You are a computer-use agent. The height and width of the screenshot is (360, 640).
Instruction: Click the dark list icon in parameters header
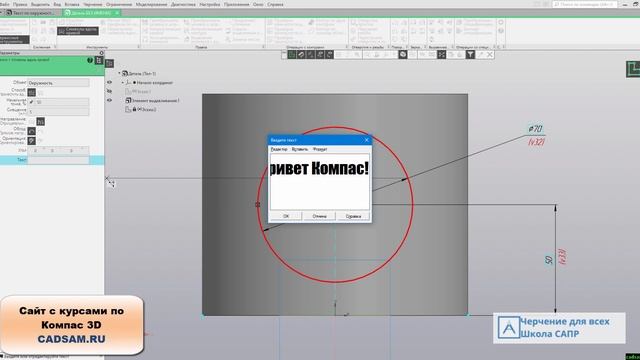(x=99, y=60)
